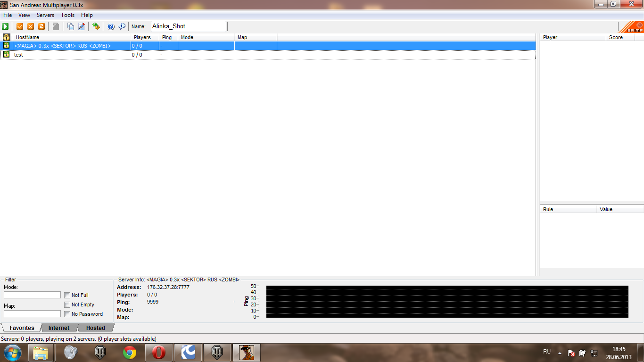The height and width of the screenshot is (362, 644).
Task: Click the address 176.32.37.28:7777
Action: point(168,287)
